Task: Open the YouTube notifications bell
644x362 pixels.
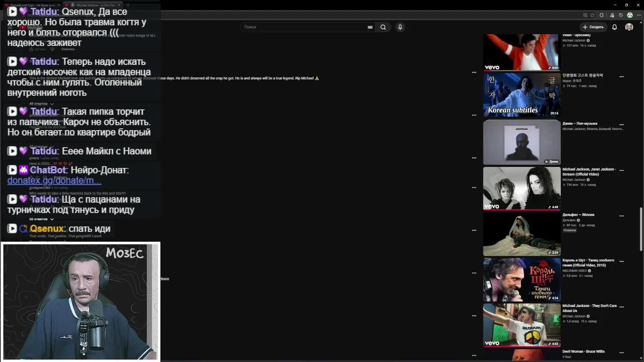Action: pos(614,27)
